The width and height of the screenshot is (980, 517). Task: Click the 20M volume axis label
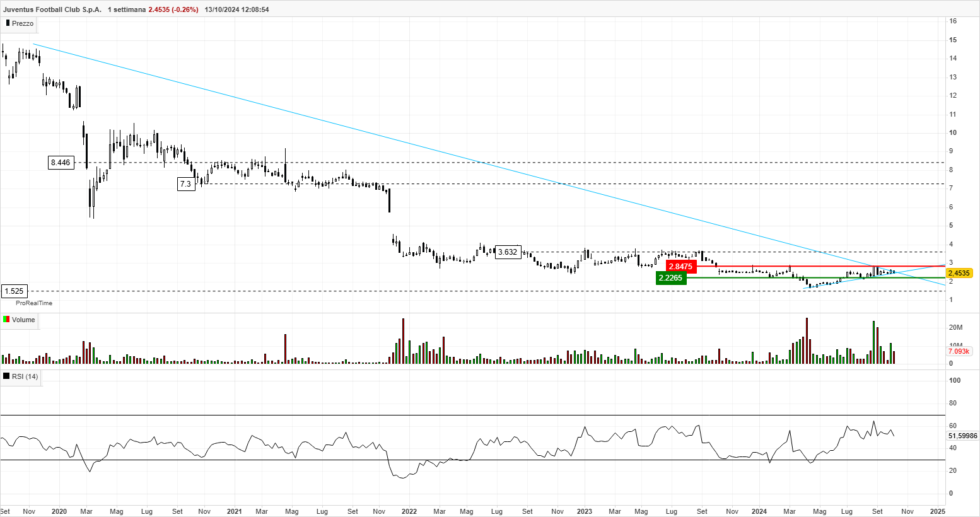click(956, 327)
